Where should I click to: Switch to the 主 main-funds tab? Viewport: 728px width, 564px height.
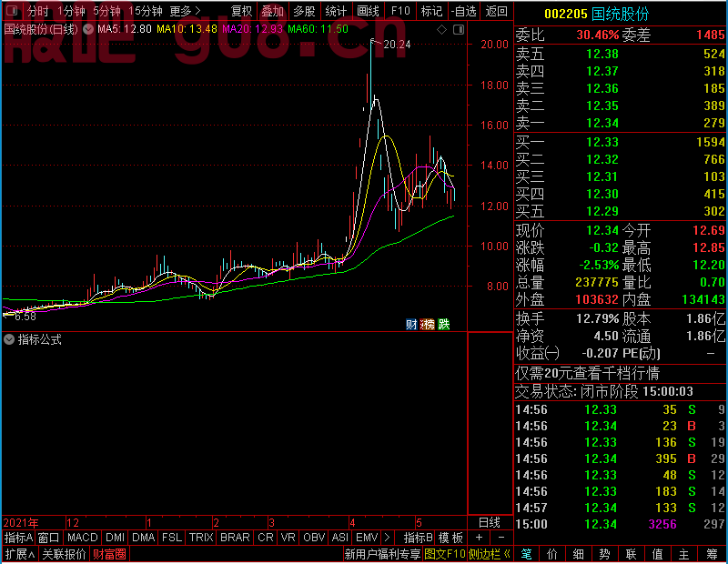[x=684, y=554]
